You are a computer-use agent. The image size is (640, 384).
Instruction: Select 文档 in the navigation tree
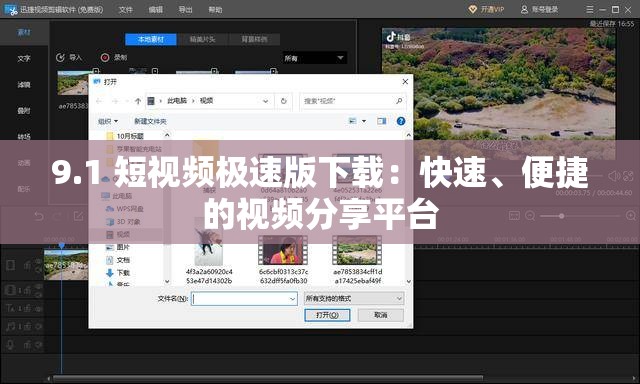118,260
